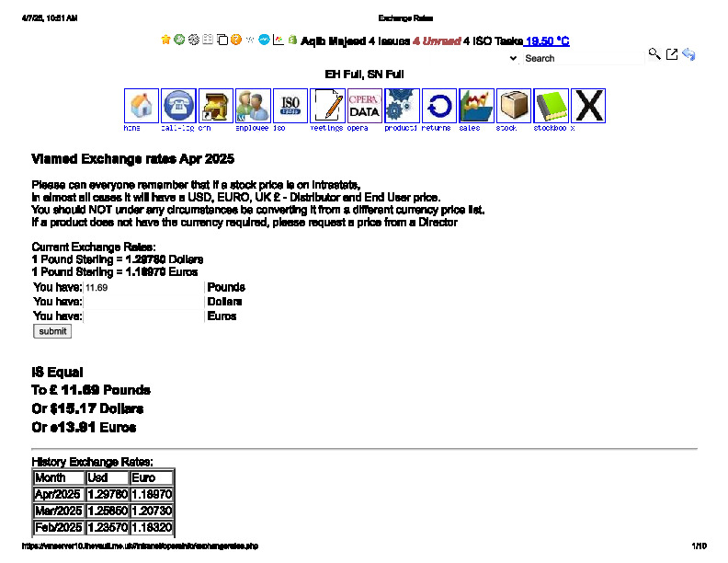Open the call-log telephone icon
728x563 pixels.
[x=178, y=106]
